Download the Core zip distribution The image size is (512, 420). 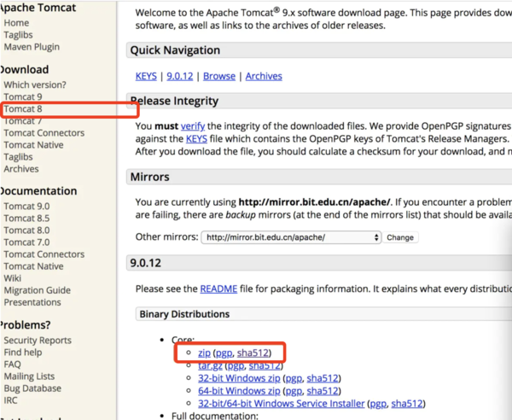(205, 353)
